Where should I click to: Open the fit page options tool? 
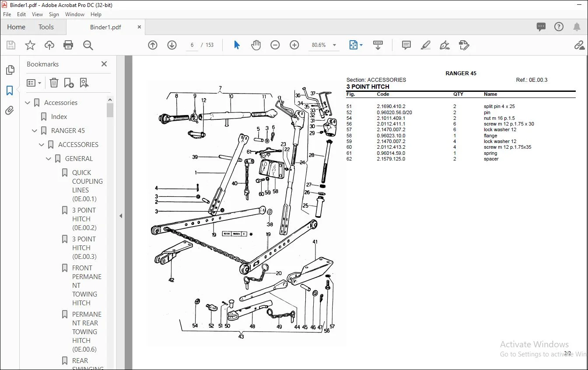356,45
